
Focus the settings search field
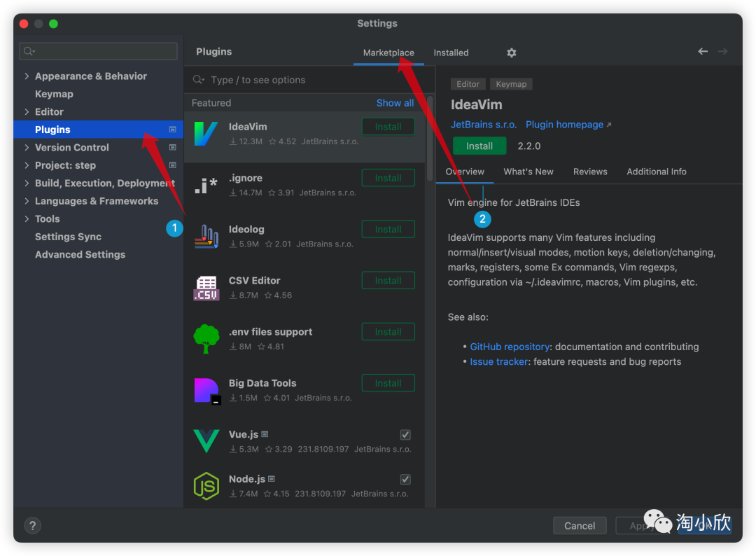pos(99,51)
